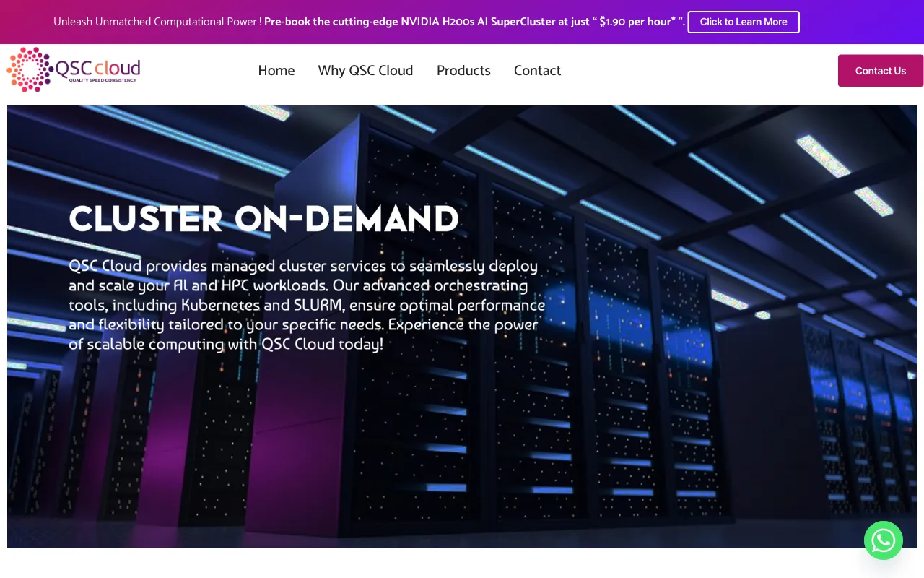Image resolution: width=924 pixels, height=578 pixels.
Task: Click the Contact Us button
Action: (881, 71)
